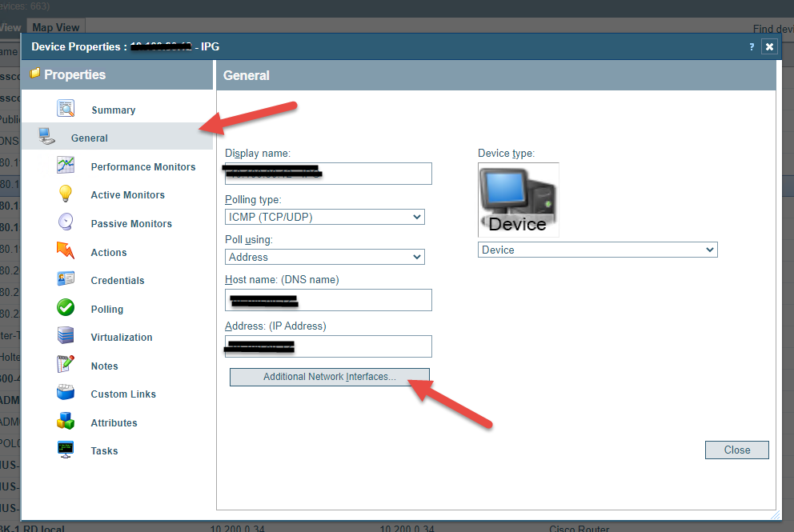Open the Notes section
The image size is (794, 532).
click(x=104, y=366)
